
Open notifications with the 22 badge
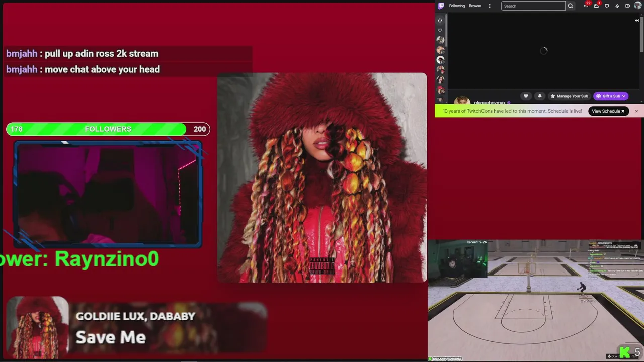tap(586, 5)
